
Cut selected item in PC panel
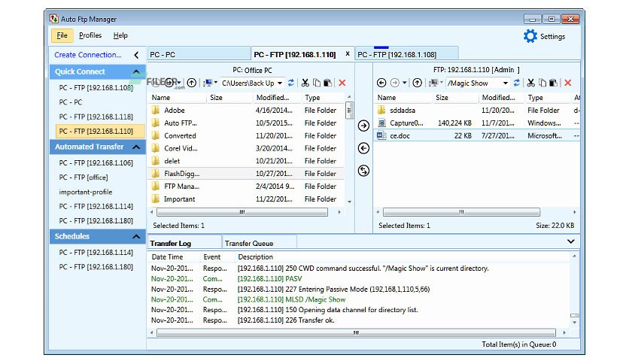(305, 83)
